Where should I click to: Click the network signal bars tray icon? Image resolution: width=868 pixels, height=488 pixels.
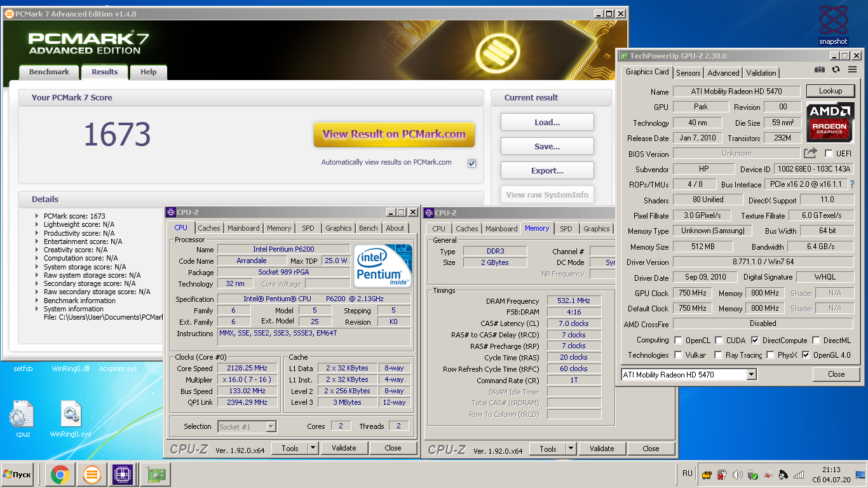pyautogui.click(x=799, y=475)
